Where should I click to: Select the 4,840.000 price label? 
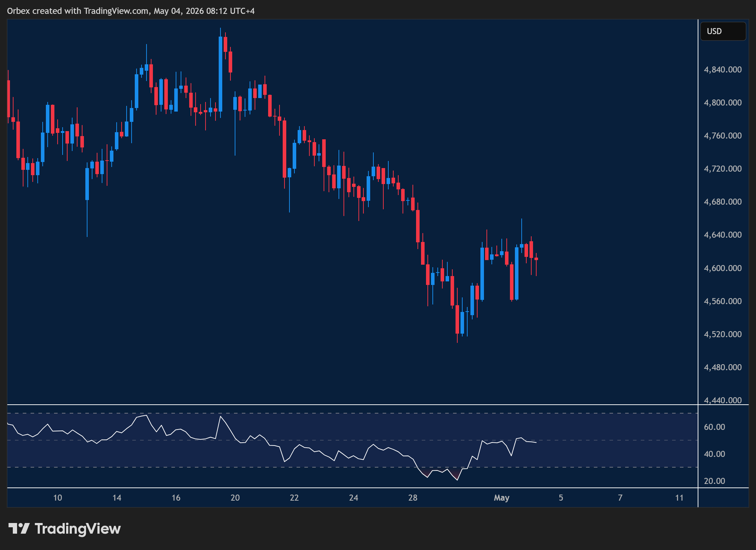point(723,69)
